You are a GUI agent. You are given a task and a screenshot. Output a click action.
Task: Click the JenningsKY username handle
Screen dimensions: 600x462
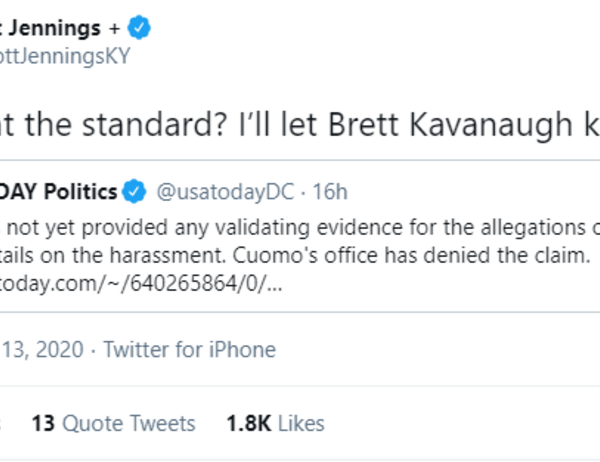point(64,56)
